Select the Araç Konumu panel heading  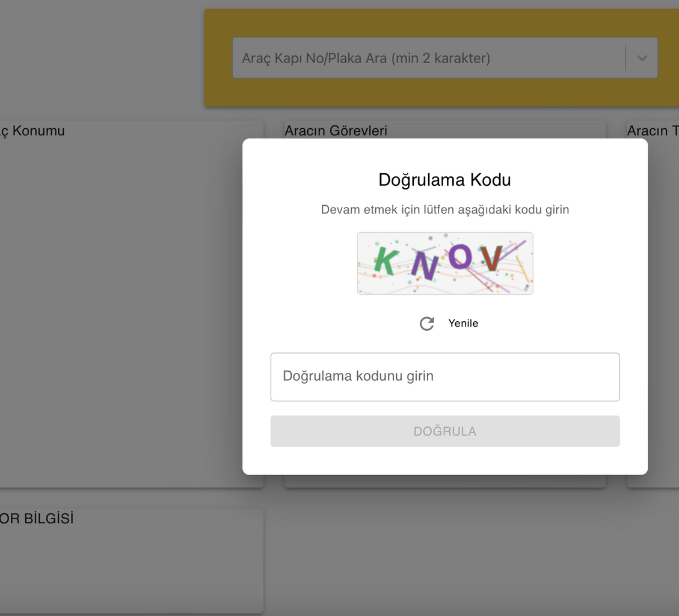(33, 131)
